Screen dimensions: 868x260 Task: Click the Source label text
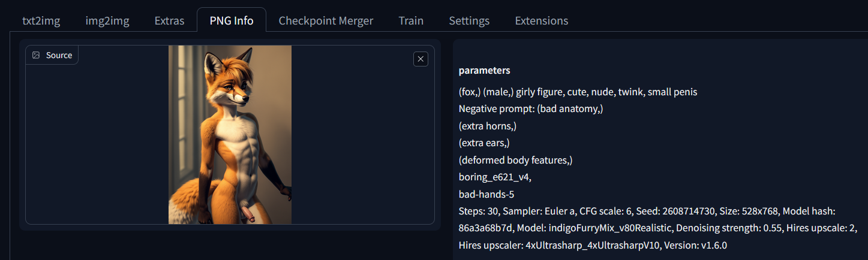click(x=59, y=55)
